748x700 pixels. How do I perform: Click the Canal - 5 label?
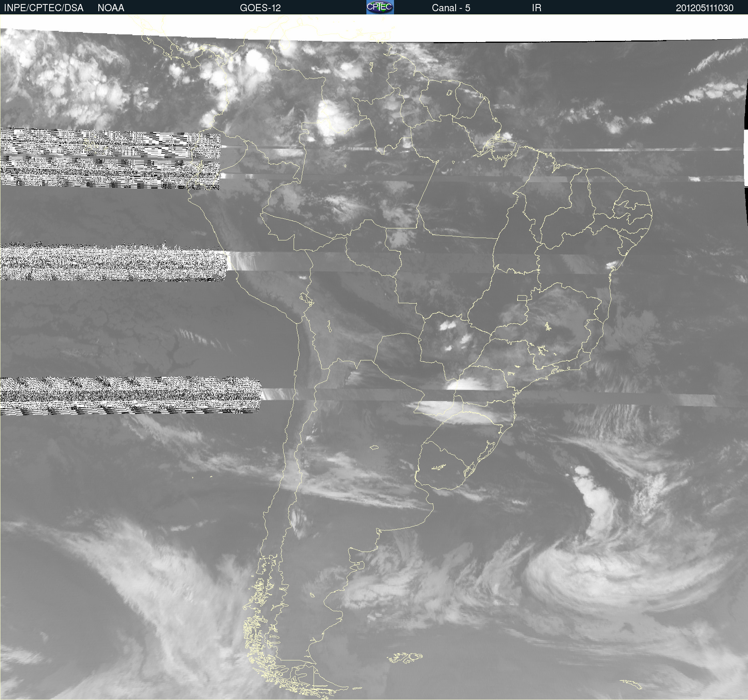click(x=451, y=8)
